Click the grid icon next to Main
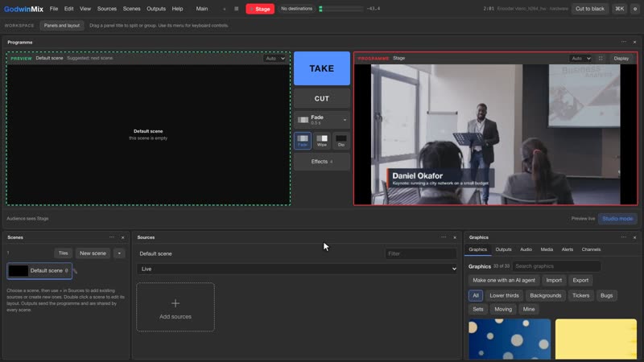The height and width of the screenshot is (362, 644). coord(236,9)
